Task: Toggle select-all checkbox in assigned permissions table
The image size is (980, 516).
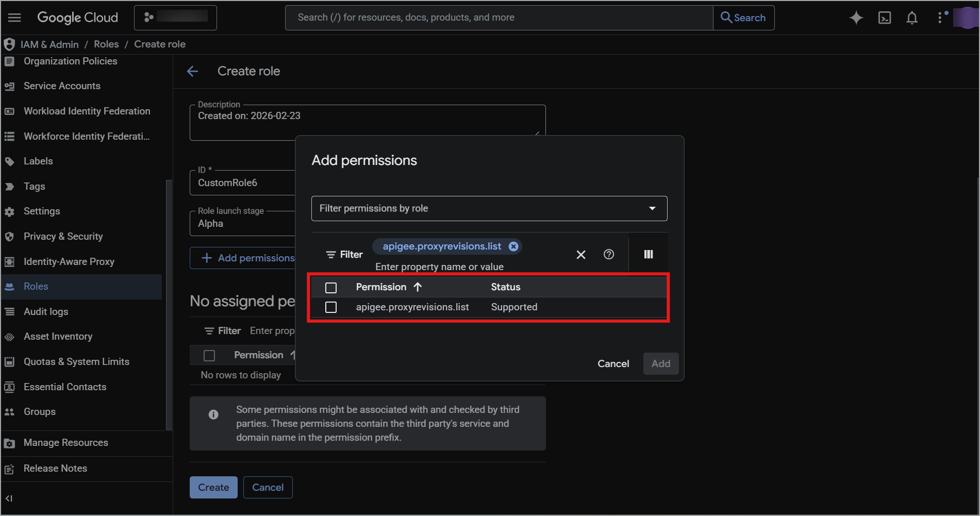Action: 209,355
